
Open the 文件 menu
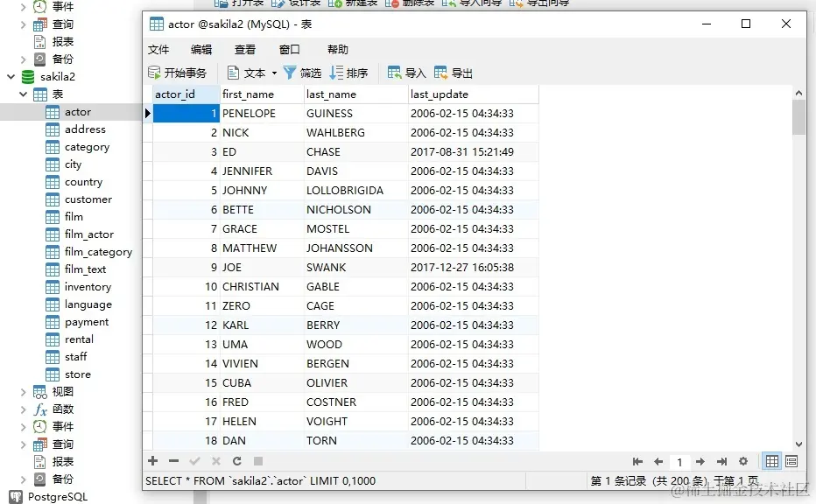pos(158,49)
